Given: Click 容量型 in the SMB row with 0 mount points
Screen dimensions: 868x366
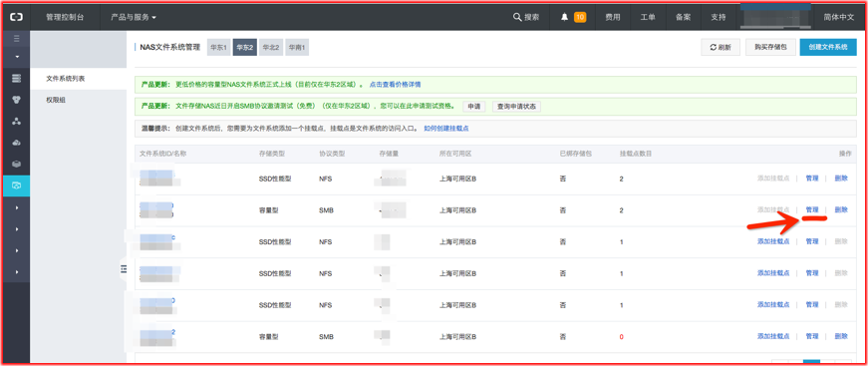Looking at the screenshot, I should tap(268, 336).
